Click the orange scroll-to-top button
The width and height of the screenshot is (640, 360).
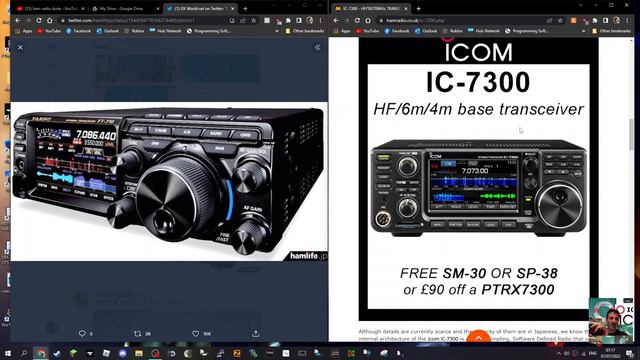point(478,337)
